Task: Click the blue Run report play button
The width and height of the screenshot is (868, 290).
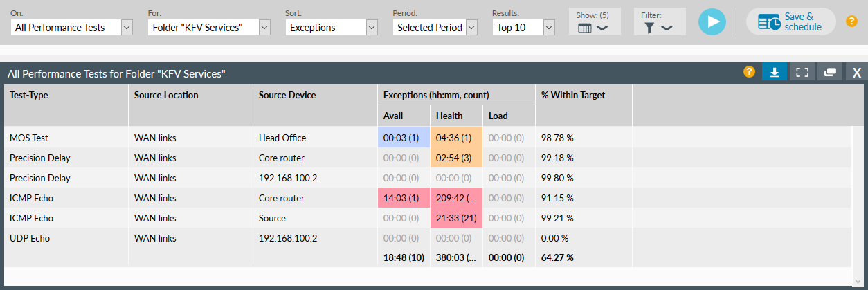Action: (x=712, y=21)
